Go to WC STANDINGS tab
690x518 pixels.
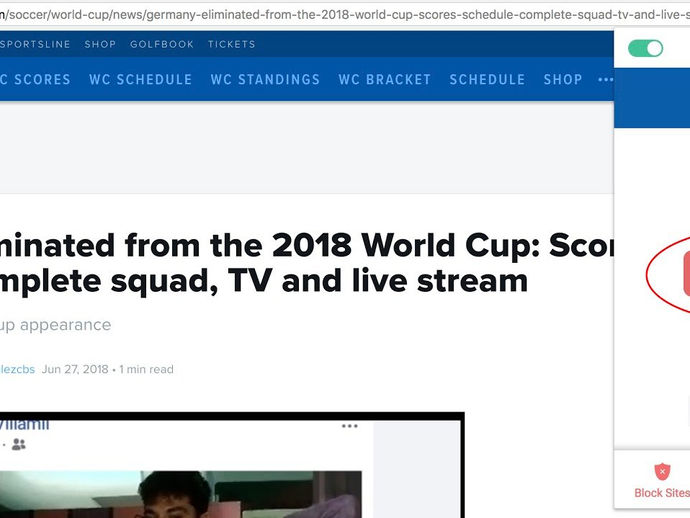point(265,79)
